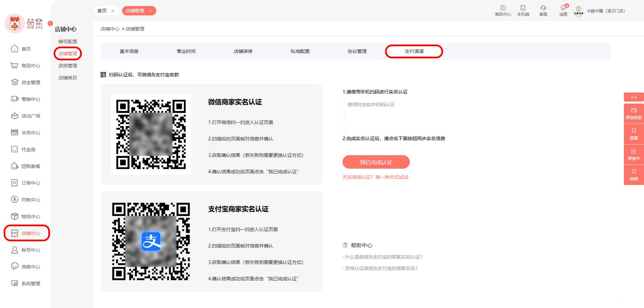This screenshot has width=644, height=308.
Task: Open 帮助中心 help icon in top bar
Action: [503, 8]
